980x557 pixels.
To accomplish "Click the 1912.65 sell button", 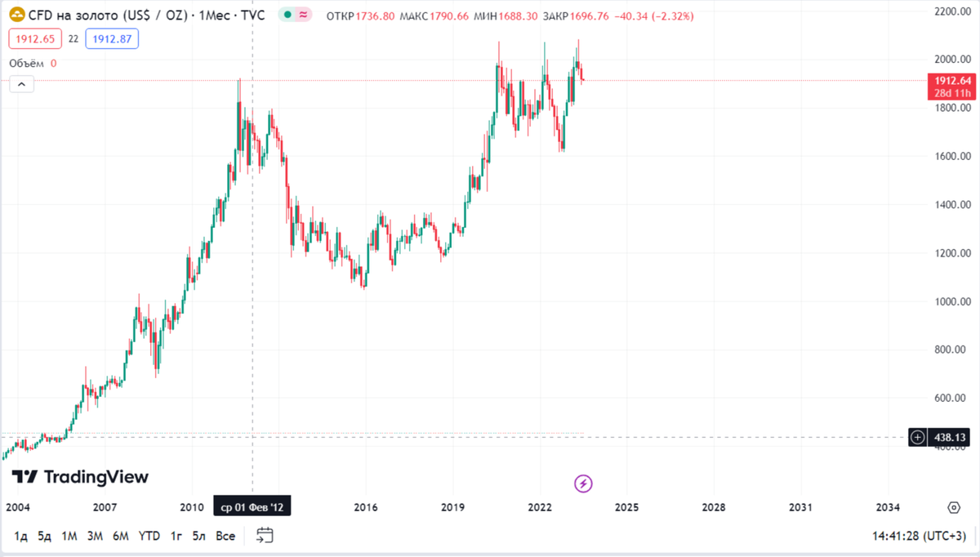I will (x=33, y=38).
